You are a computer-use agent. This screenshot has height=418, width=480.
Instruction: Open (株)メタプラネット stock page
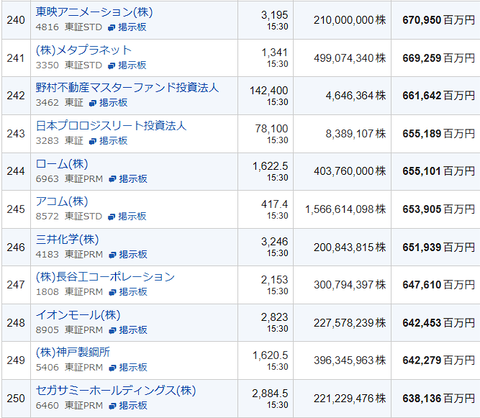point(84,50)
